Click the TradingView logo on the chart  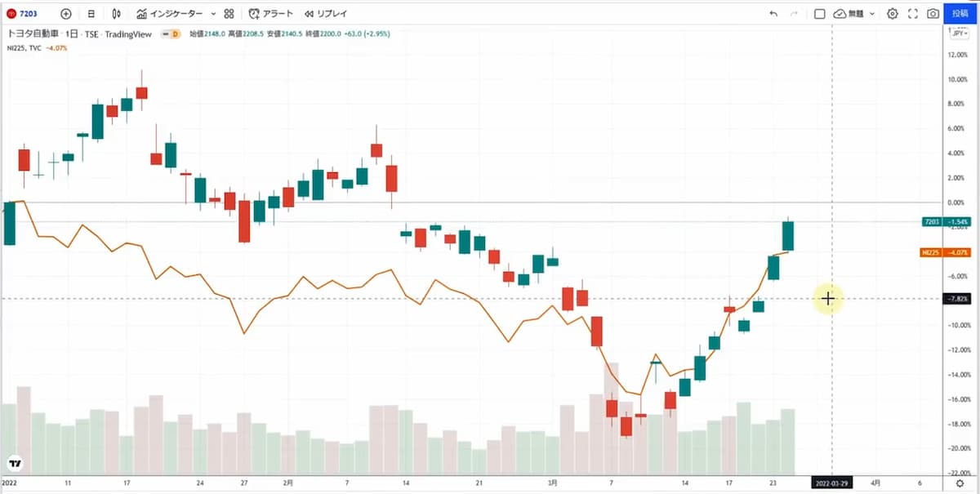pos(15,463)
